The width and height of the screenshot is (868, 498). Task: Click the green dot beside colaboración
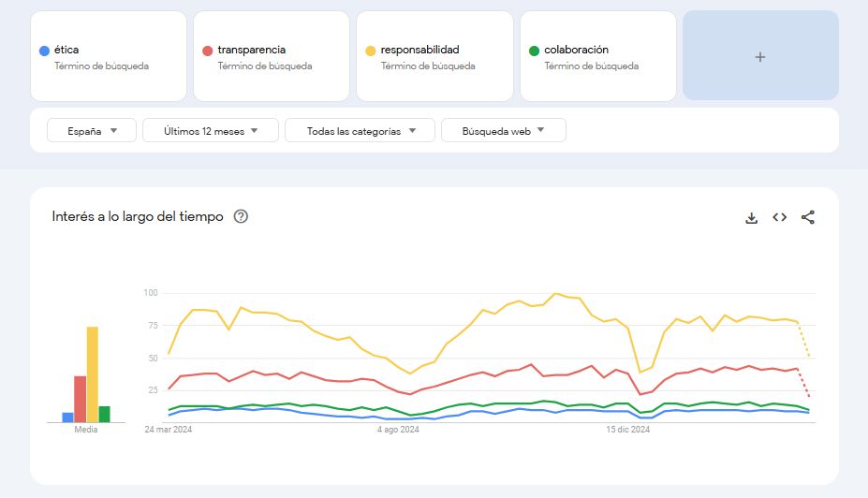click(x=534, y=51)
